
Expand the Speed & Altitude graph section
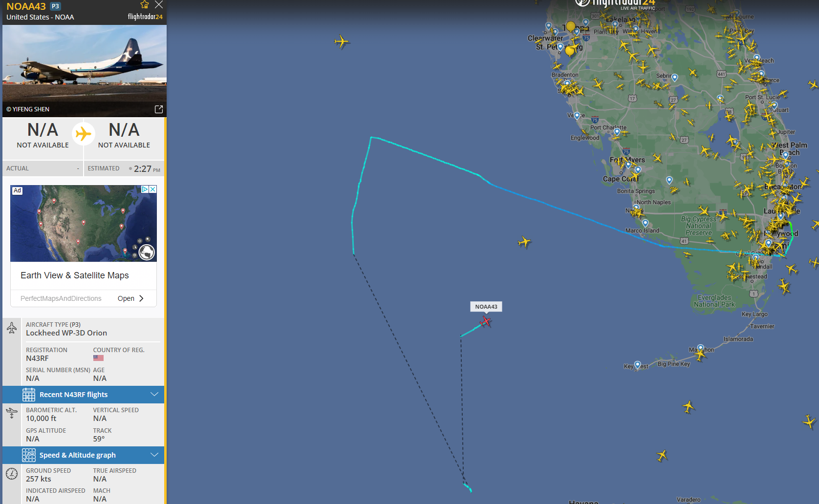pyautogui.click(x=84, y=455)
